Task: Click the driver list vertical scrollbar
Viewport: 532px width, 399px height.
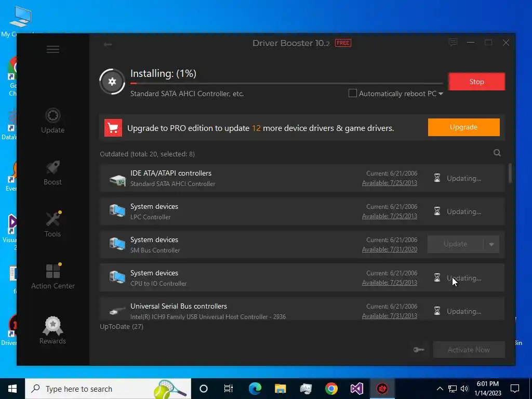Action: tap(510, 174)
